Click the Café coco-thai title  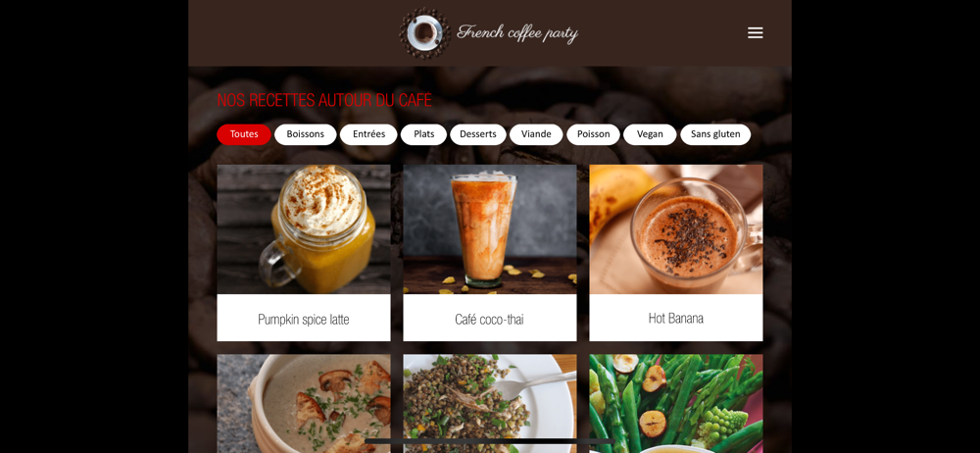pos(489,319)
